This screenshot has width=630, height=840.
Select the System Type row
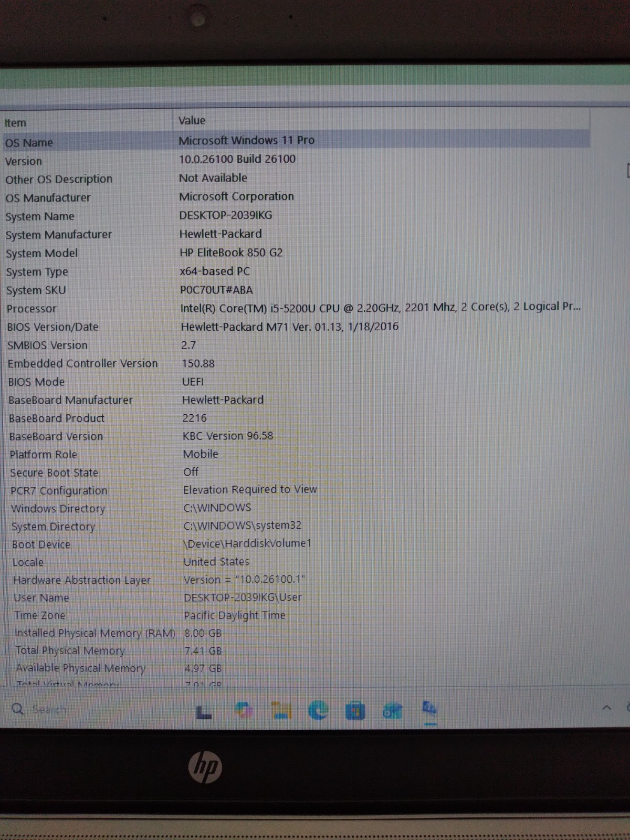pyautogui.click(x=295, y=271)
